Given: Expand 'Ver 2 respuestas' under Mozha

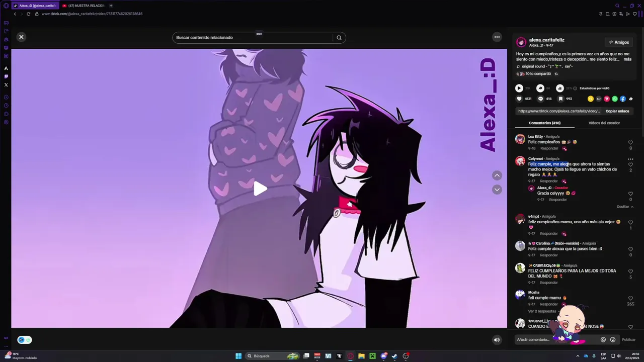Looking at the screenshot, I should click(x=542, y=311).
